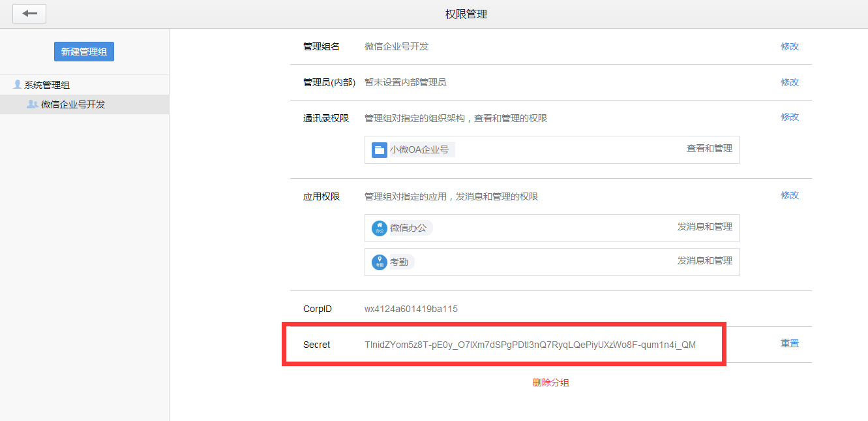
Task: Click 暂未设置内部管理员 text
Action: click(x=406, y=82)
